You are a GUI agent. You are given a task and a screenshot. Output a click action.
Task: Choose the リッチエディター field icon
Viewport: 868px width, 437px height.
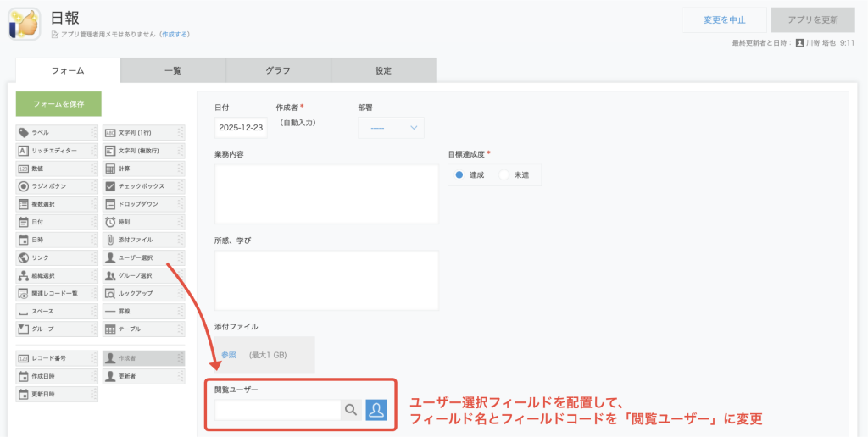pyautogui.click(x=23, y=151)
